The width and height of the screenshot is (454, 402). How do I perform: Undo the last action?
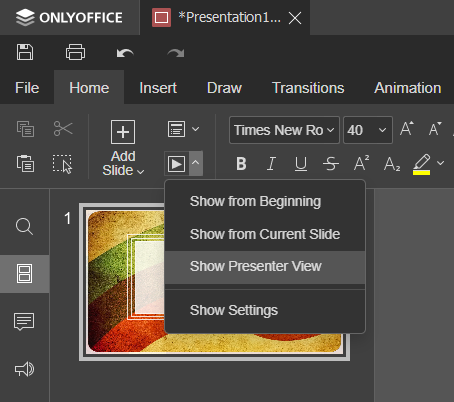click(125, 53)
